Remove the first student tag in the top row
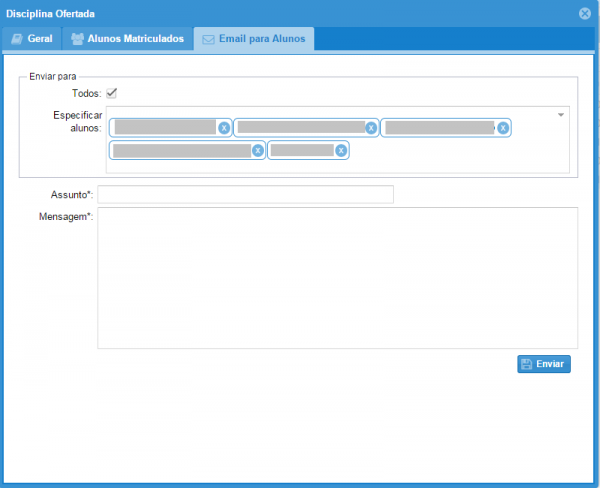Image resolution: width=600 pixels, height=488 pixels. [224, 128]
